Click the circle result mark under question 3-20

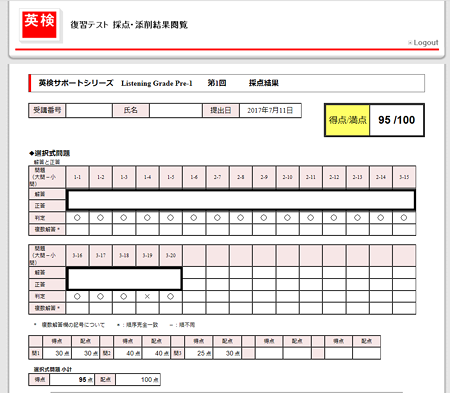click(170, 296)
